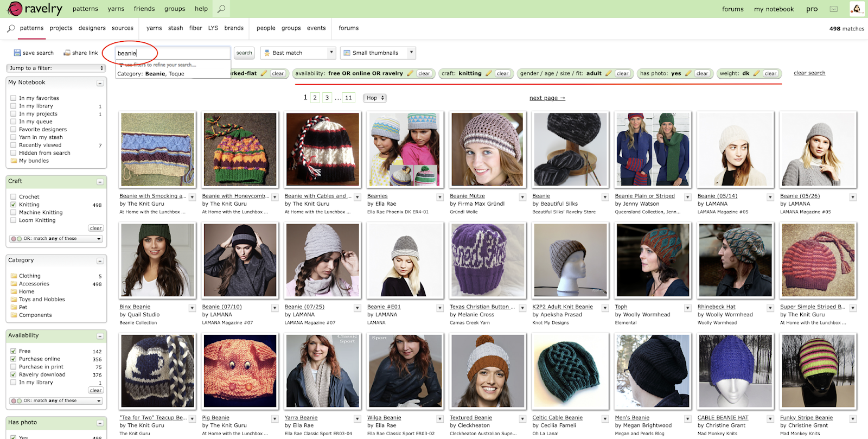Enable the Machine Knitting checkbox
The height and width of the screenshot is (439, 868).
(x=14, y=213)
